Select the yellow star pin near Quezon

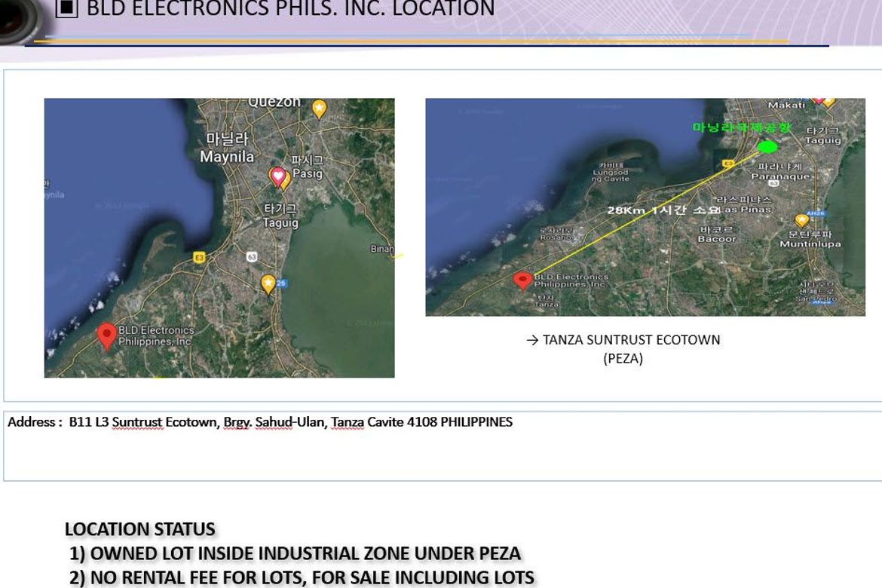[319, 109]
